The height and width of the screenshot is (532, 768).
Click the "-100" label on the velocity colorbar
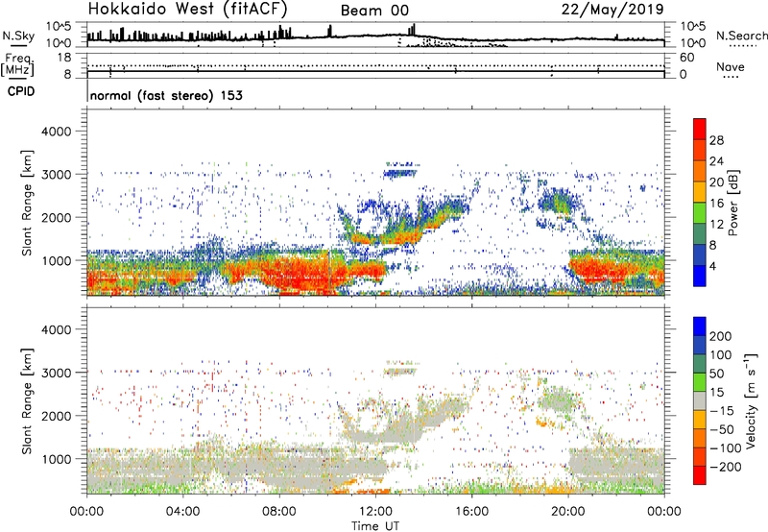tap(725, 448)
